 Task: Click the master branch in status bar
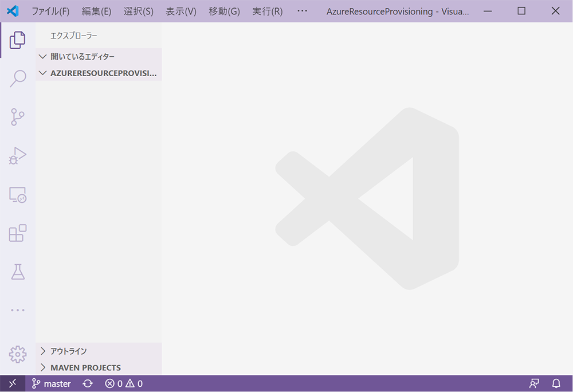tap(51, 383)
